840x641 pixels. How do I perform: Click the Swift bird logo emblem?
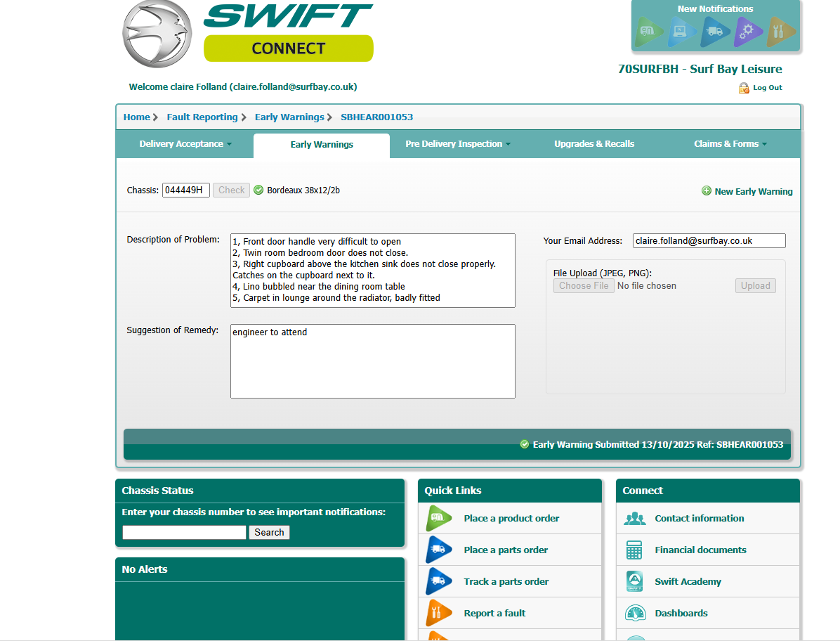[157, 34]
